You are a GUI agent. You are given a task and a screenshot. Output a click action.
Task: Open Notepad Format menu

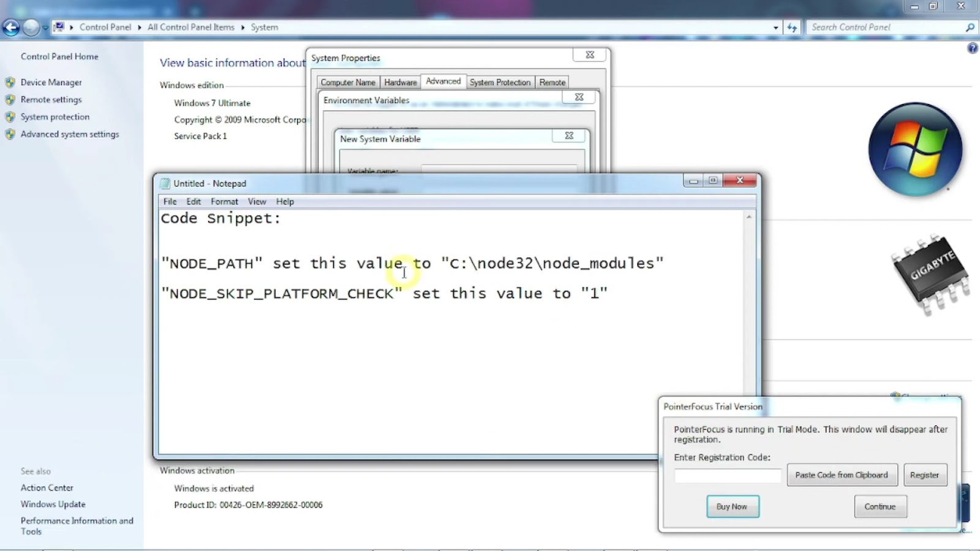click(224, 201)
